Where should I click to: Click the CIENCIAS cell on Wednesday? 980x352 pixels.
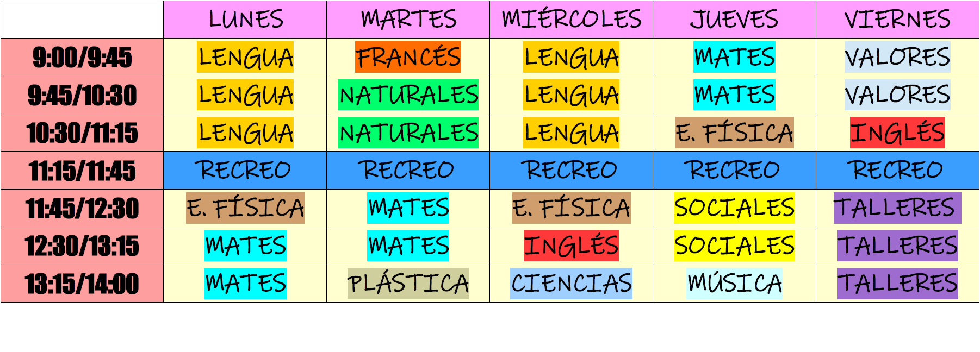pos(571,284)
